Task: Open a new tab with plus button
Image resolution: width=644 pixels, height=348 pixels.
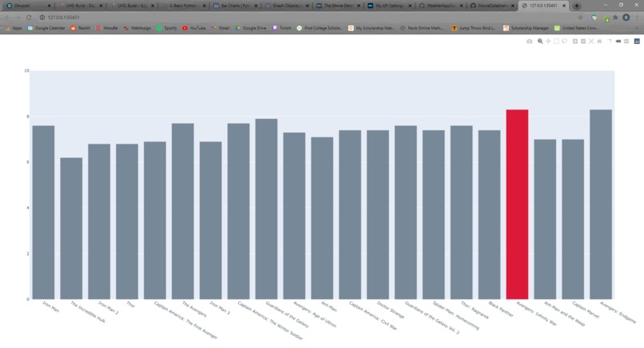Action: tap(577, 6)
